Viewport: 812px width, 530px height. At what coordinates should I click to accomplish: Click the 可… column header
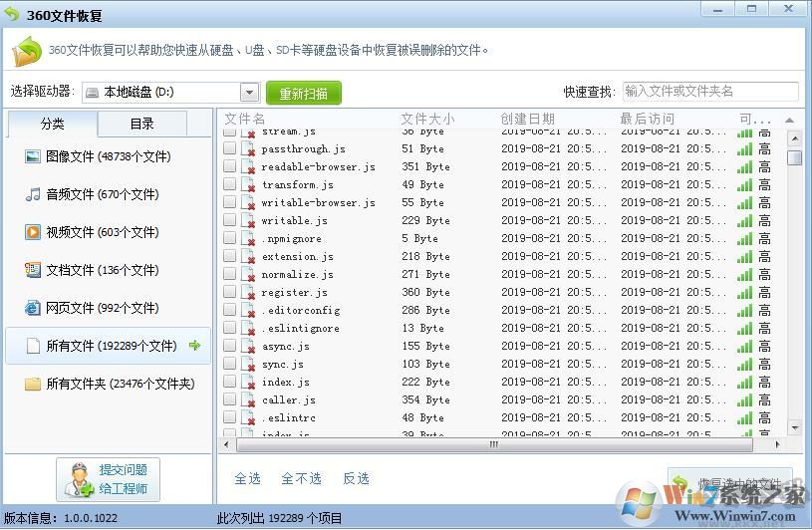coord(755,119)
